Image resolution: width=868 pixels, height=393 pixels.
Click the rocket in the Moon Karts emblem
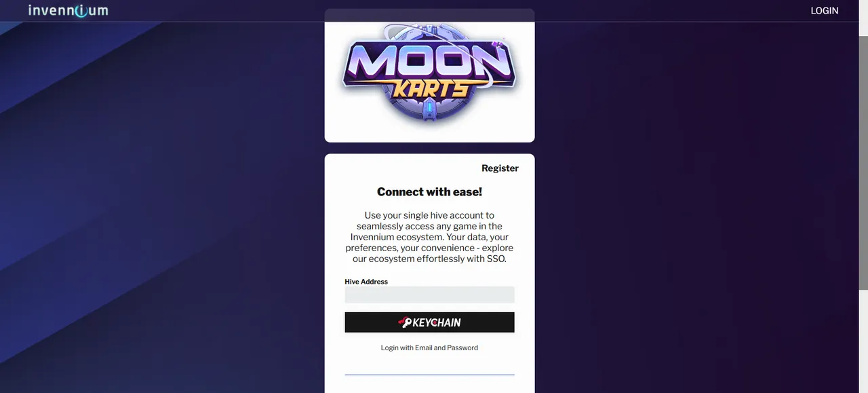point(429,109)
